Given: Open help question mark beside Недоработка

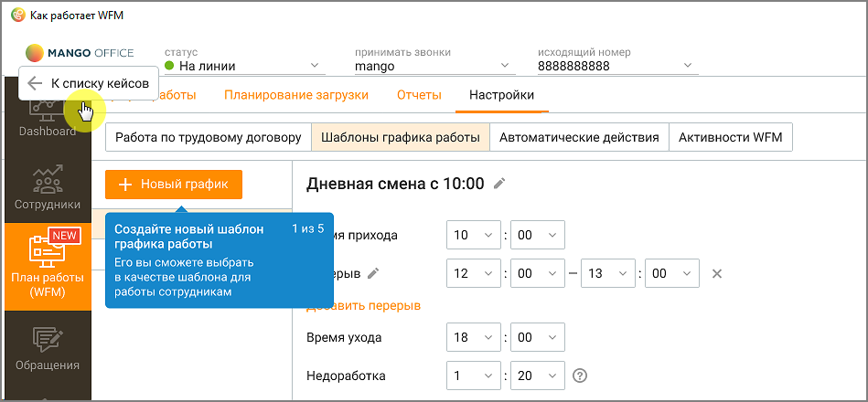Looking at the screenshot, I should 580,376.
